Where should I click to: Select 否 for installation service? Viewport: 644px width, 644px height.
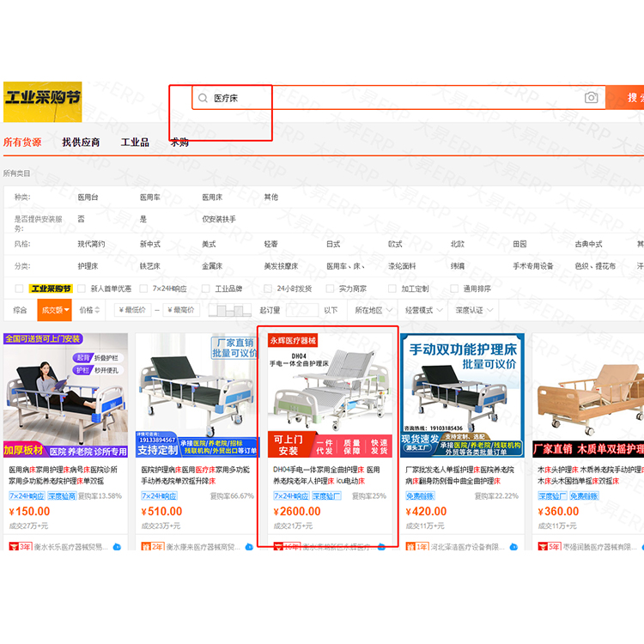[82, 219]
